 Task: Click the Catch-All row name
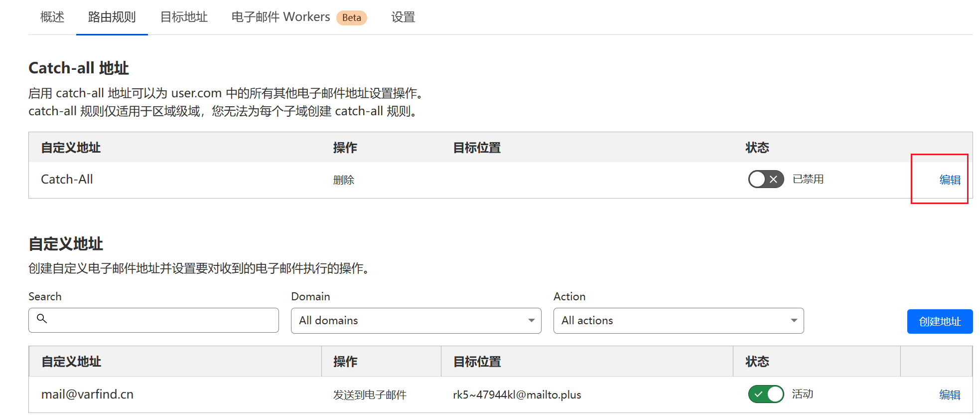point(67,180)
